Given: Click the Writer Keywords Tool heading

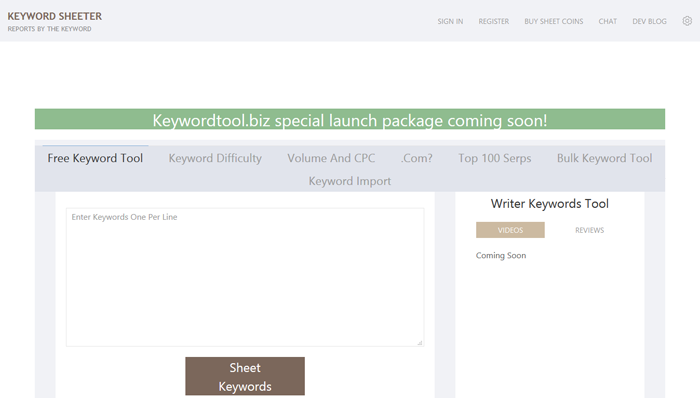Looking at the screenshot, I should 550,203.
